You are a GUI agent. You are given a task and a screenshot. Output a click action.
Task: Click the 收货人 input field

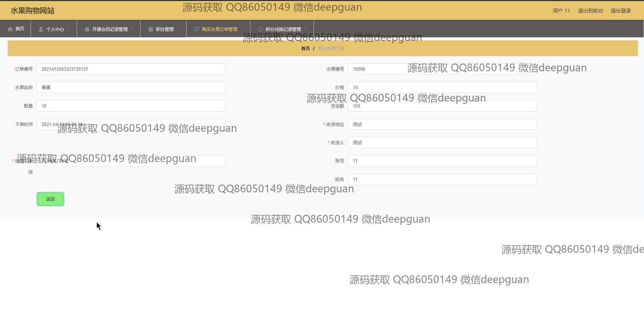pos(442,143)
